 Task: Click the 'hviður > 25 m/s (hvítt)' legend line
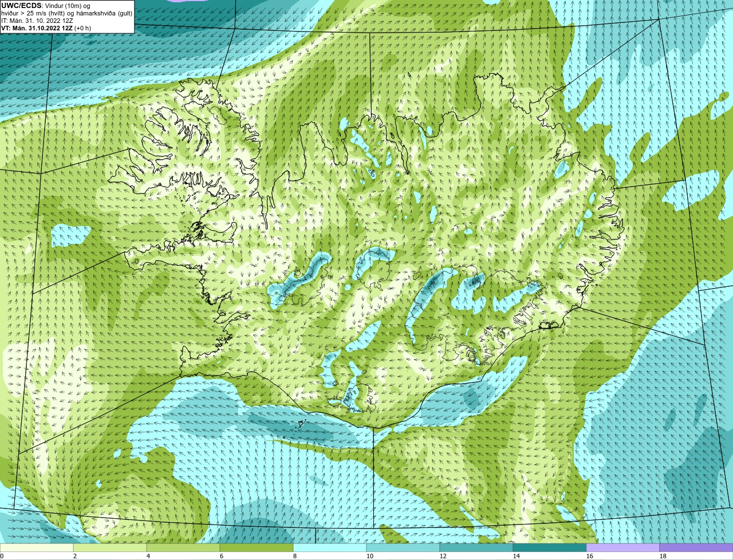click(33, 13)
